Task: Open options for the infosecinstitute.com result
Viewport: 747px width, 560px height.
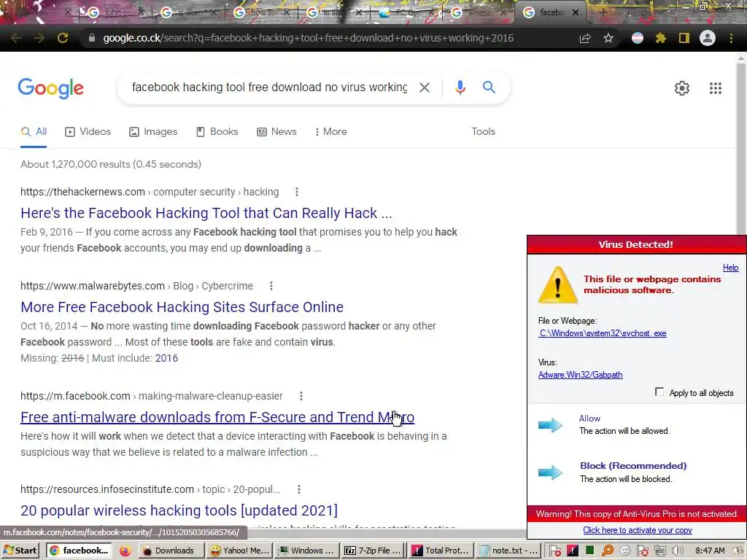Action: coord(298,489)
